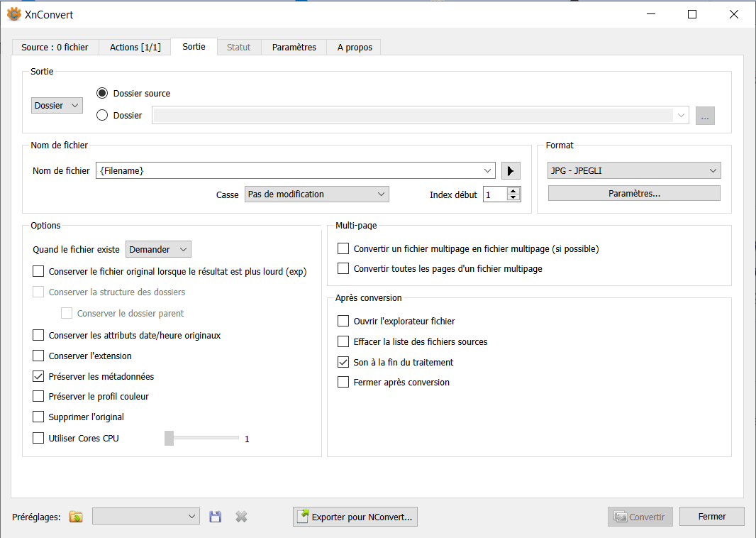Image resolution: width=756 pixels, height=538 pixels.
Task: Click the Nom de fichier text field
Action: [x=291, y=171]
